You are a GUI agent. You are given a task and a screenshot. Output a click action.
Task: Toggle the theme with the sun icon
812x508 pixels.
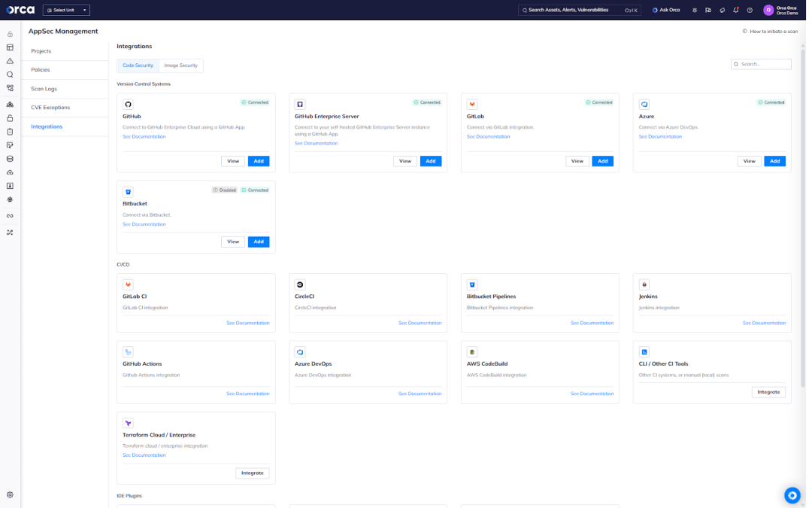(693, 10)
